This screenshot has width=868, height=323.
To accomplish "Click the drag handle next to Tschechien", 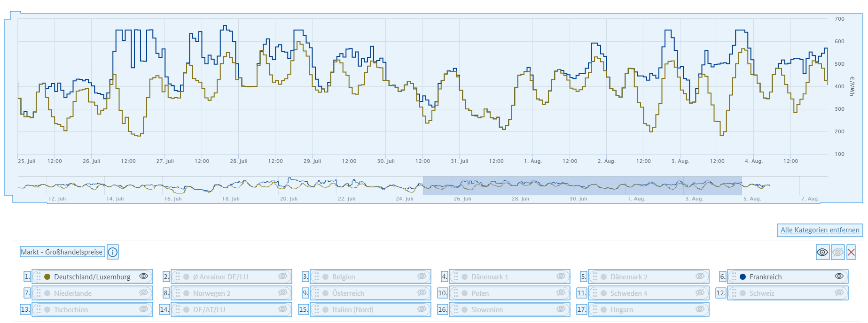I will 39,309.
